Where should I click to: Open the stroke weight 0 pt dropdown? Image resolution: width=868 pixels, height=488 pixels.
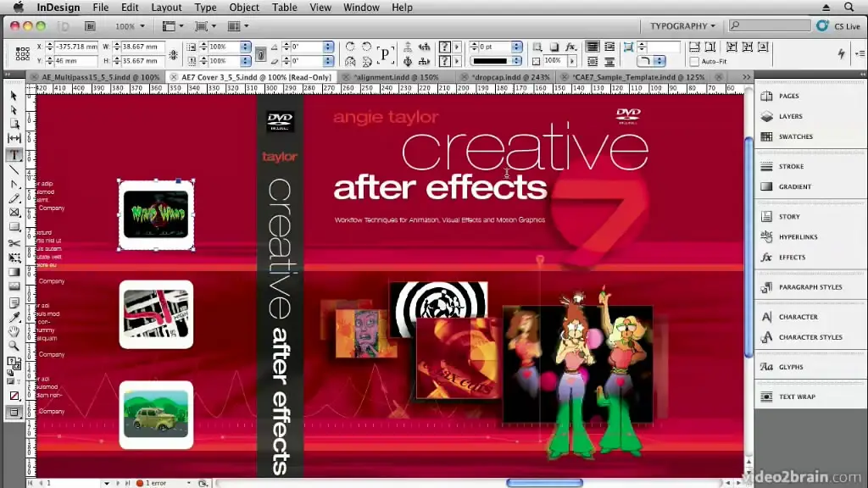point(516,47)
